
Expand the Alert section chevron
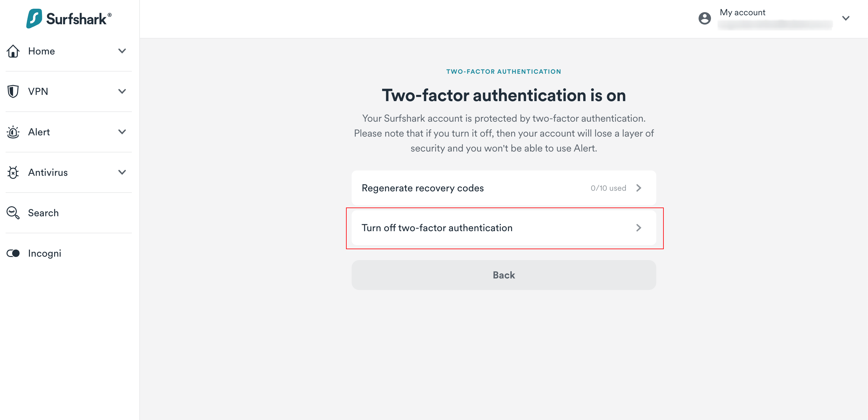click(122, 132)
